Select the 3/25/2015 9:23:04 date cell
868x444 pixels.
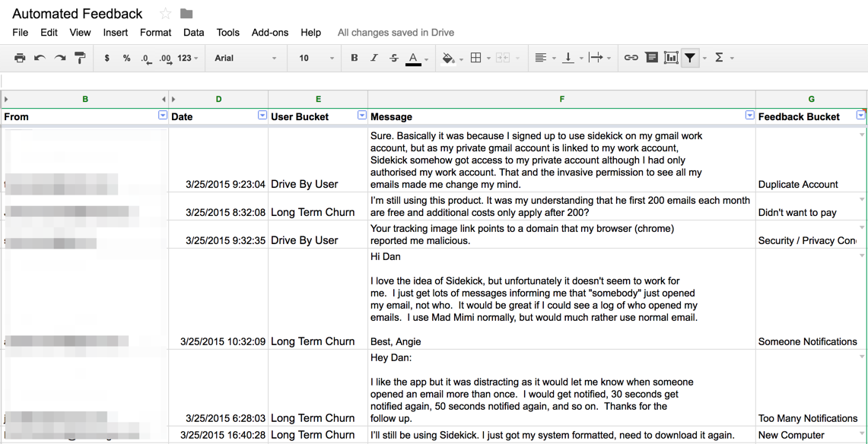tap(218, 160)
